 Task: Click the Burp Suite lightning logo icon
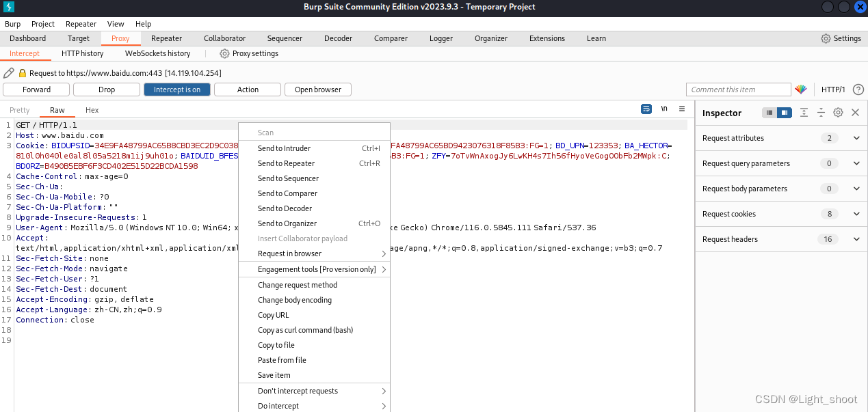pyautogui.click(x=9, y=7)
